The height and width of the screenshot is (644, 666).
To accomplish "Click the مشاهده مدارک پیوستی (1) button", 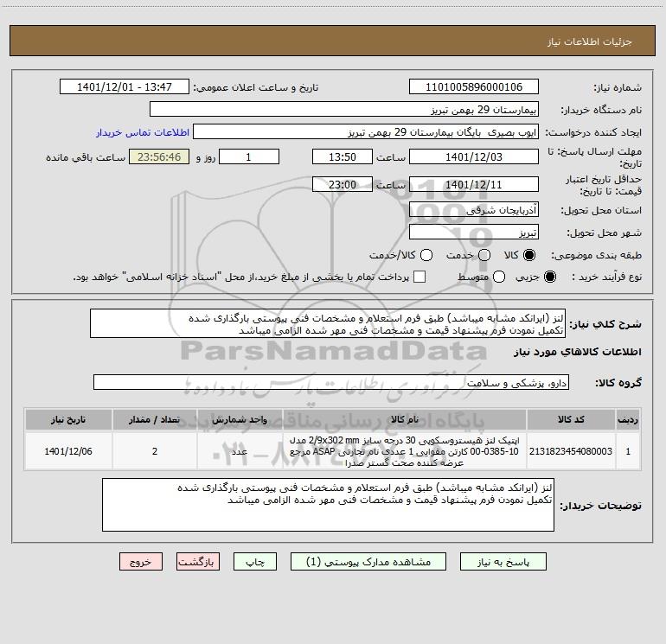I will (x=368, y=562).
